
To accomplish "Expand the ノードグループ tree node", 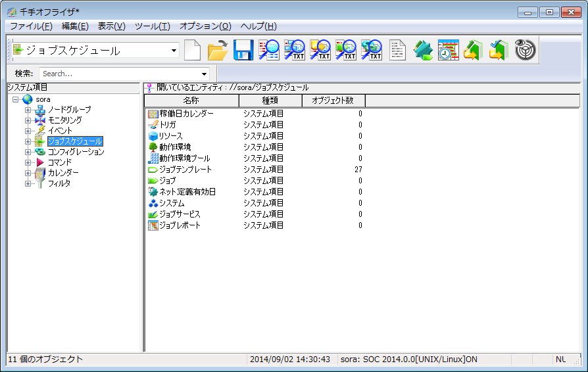I will pos(28,110).
